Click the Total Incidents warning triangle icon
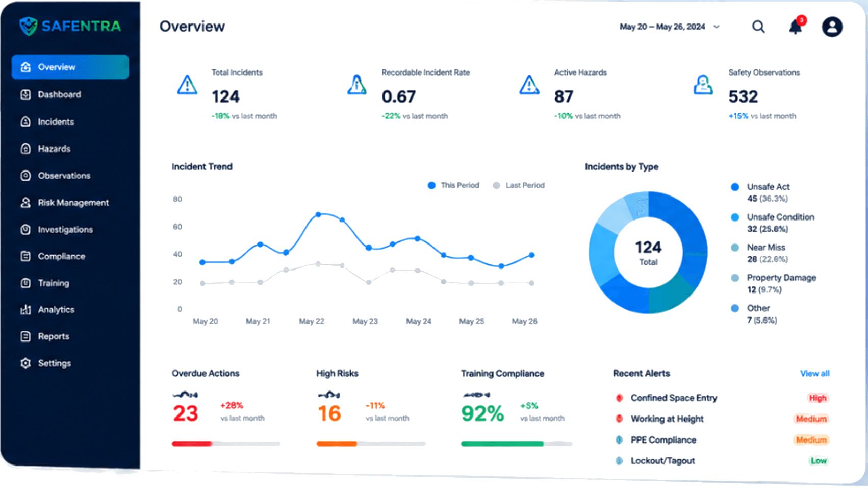This screenshot has height=489, width=868. (x=187, y=85)
